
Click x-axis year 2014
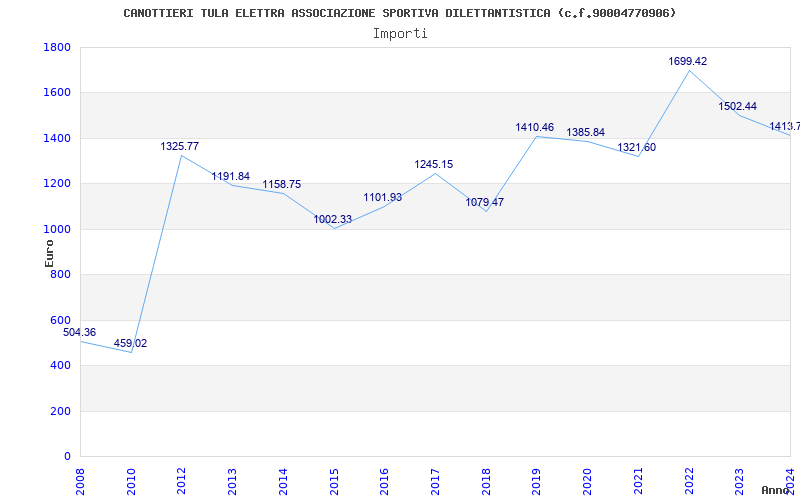(x=283, y=481)
